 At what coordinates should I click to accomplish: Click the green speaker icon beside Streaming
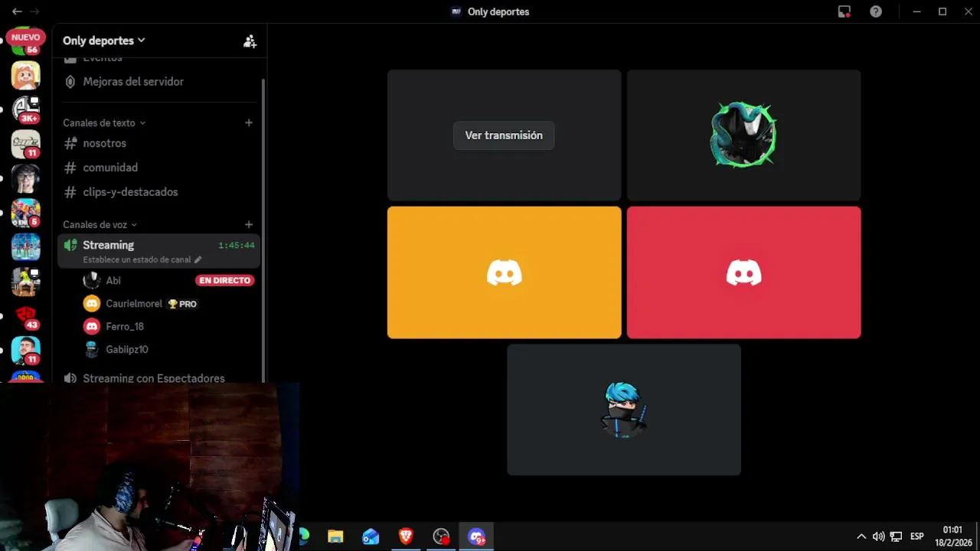pos(70,245)
